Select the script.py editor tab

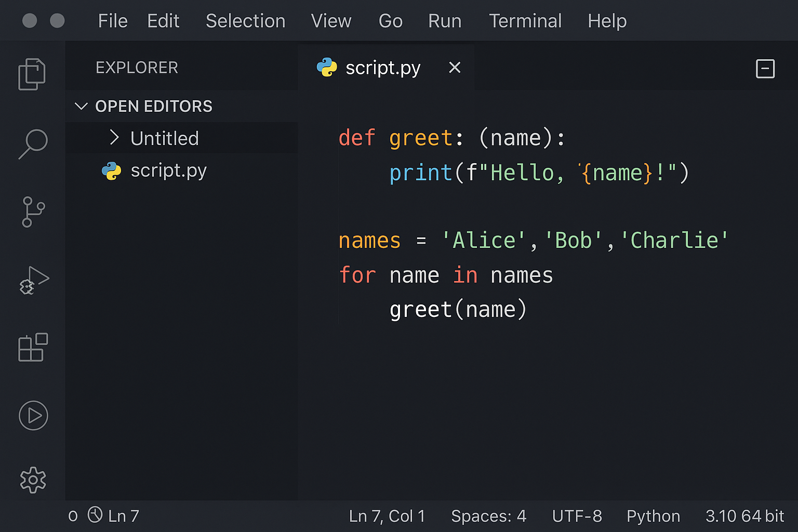382,68
